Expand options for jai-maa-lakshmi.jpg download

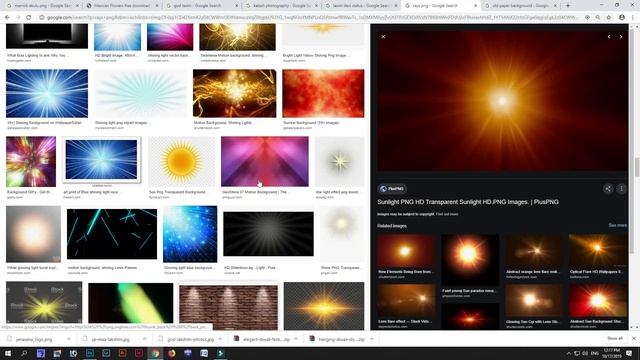tap(144, 339)
